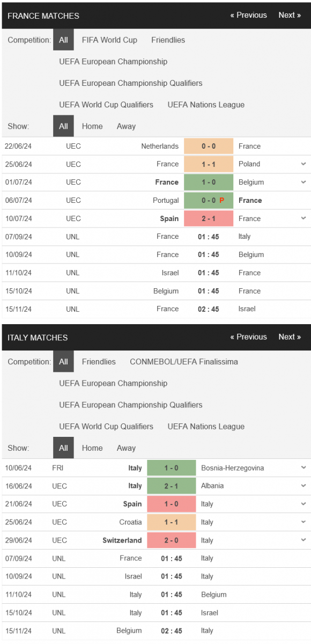Expand Switzerland vs Italy match chevron
This screenshot has width=311, height=644.
[303, 540]
